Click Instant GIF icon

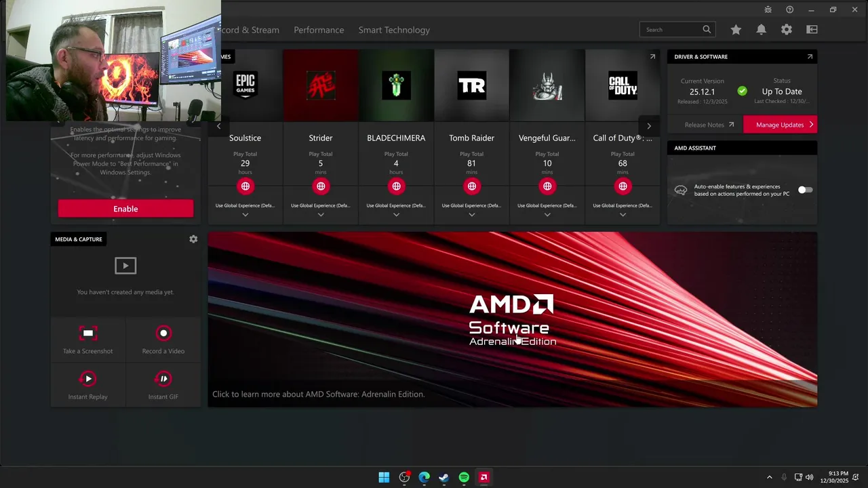[163, 379]
